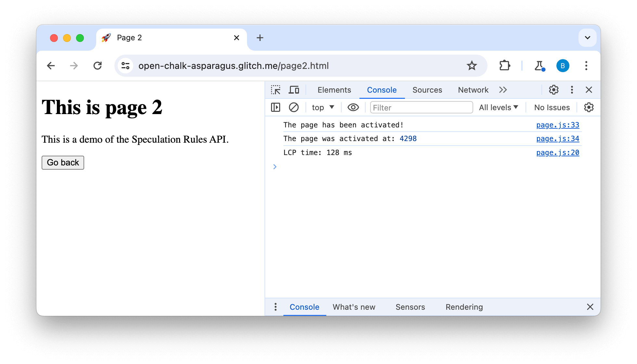637x364 pixels.
Task: Toggle the eye watch expressions icon
Action: [x=353, y=107]
